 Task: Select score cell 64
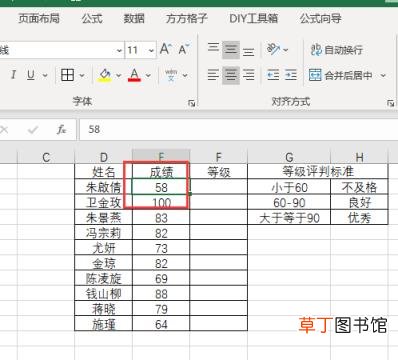coord(161,324)
